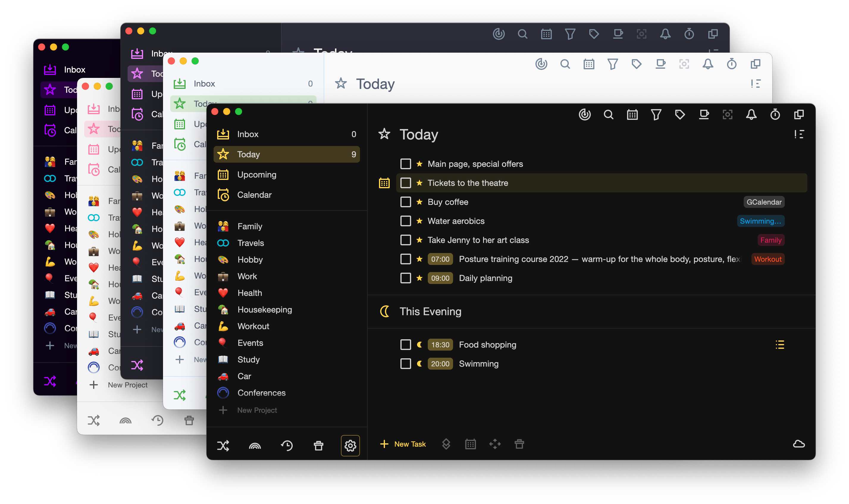Click the shuffle icon in front window sidebar footer

click(223, 445)
